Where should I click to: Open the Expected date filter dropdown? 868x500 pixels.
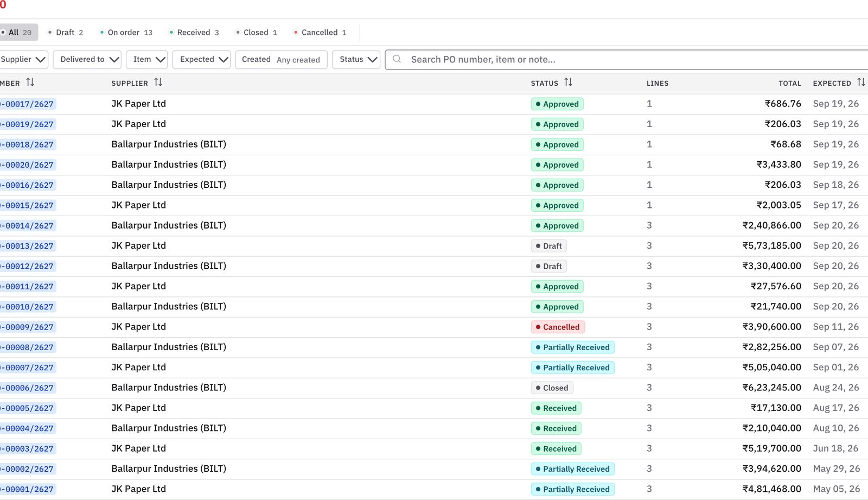201,59
